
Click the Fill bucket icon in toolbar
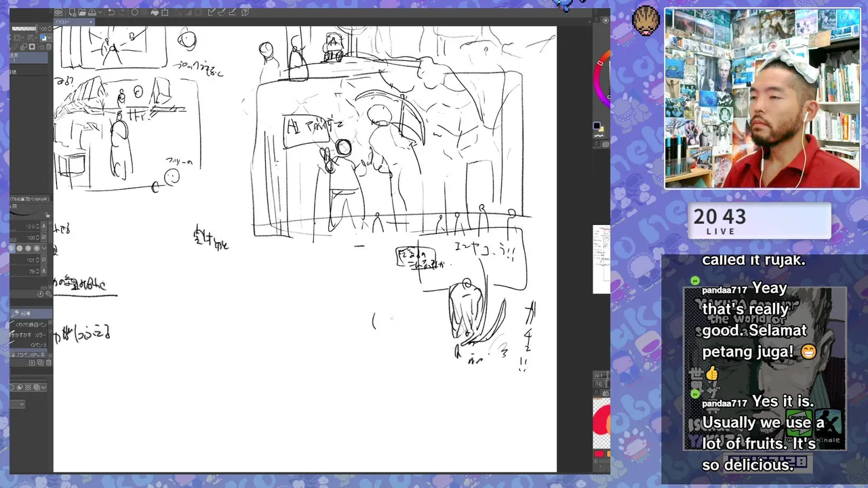[155, 12]
